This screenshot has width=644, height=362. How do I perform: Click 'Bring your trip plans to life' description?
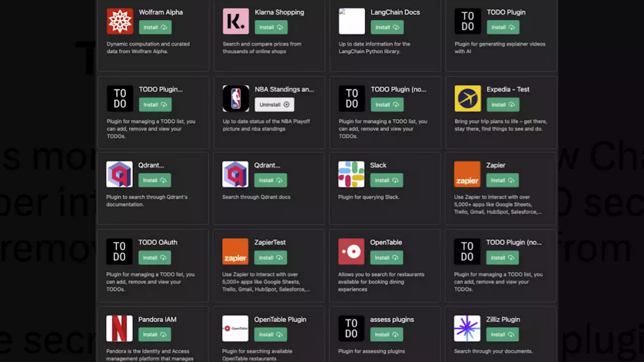501,125
